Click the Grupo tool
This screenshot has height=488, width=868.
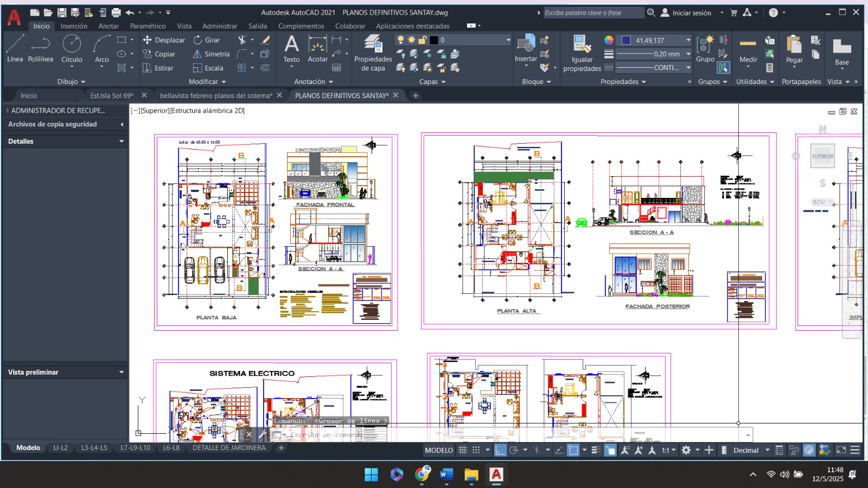(705, 49)
